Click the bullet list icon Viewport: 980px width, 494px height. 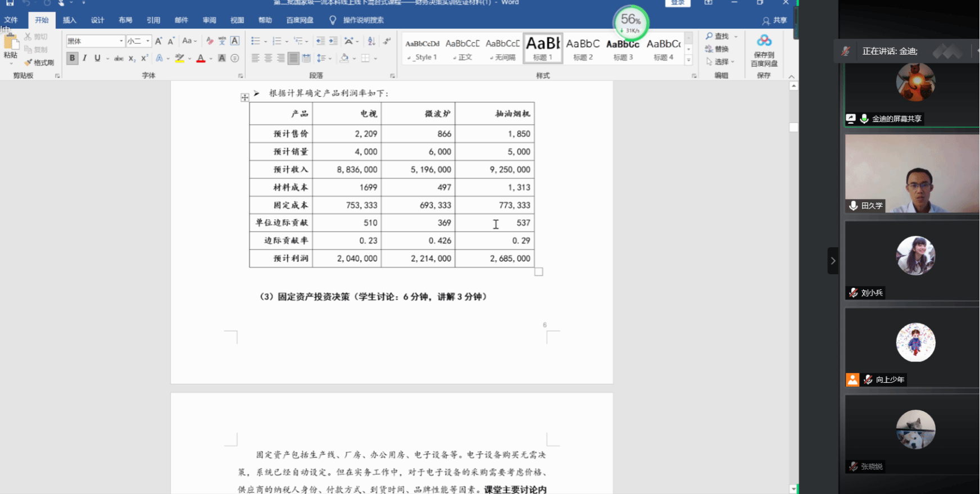[256, 41]
